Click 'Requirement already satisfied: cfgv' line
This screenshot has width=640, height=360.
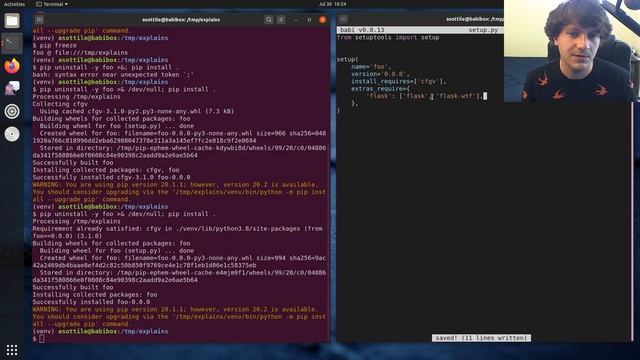179,232
